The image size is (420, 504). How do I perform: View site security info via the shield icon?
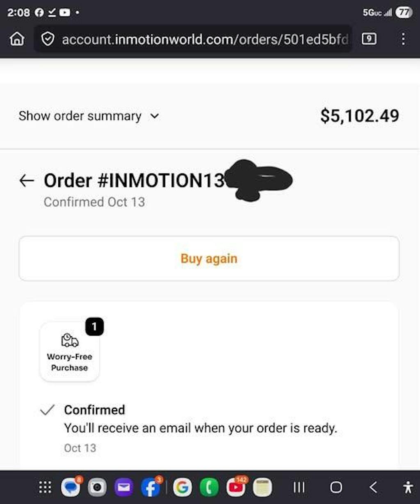coord(48,39)
